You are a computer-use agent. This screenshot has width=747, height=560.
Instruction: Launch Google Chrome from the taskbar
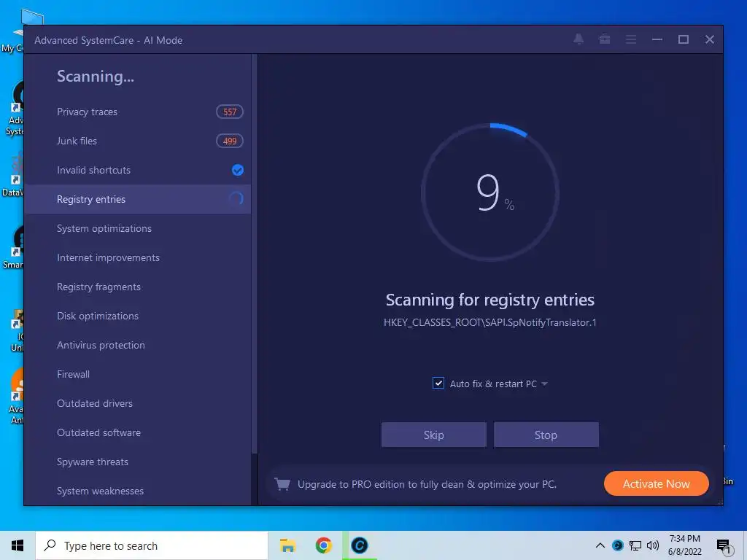pyautogui.click(x=323, y=545)
